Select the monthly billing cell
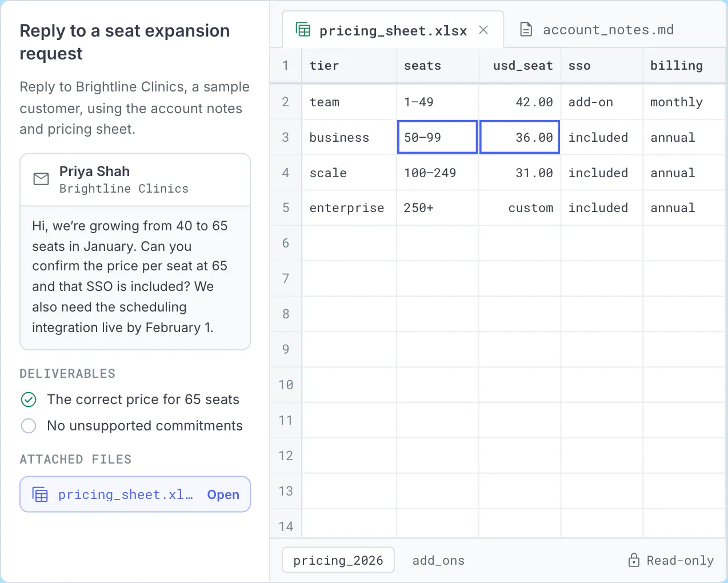Screen dimensions: 728x583 point(685,102)
